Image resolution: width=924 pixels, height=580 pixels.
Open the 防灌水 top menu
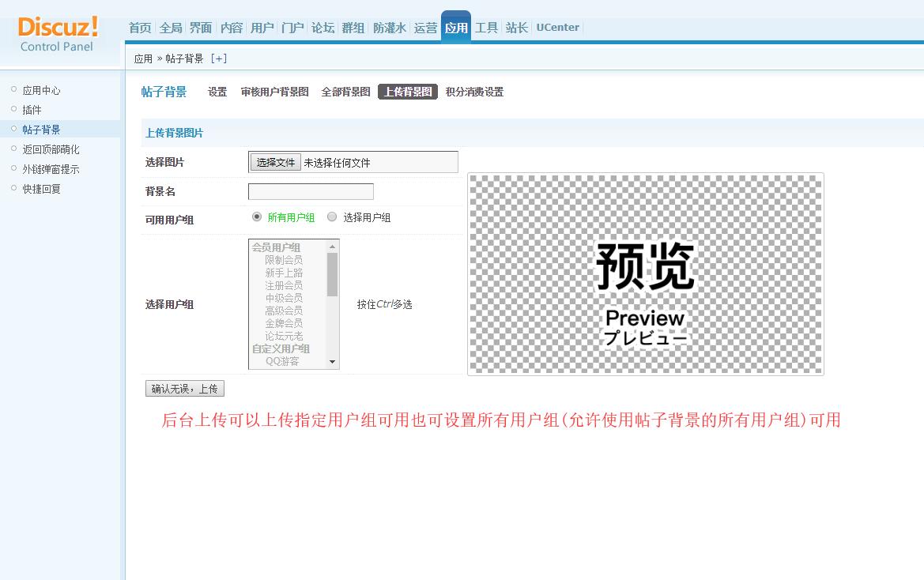390,28
